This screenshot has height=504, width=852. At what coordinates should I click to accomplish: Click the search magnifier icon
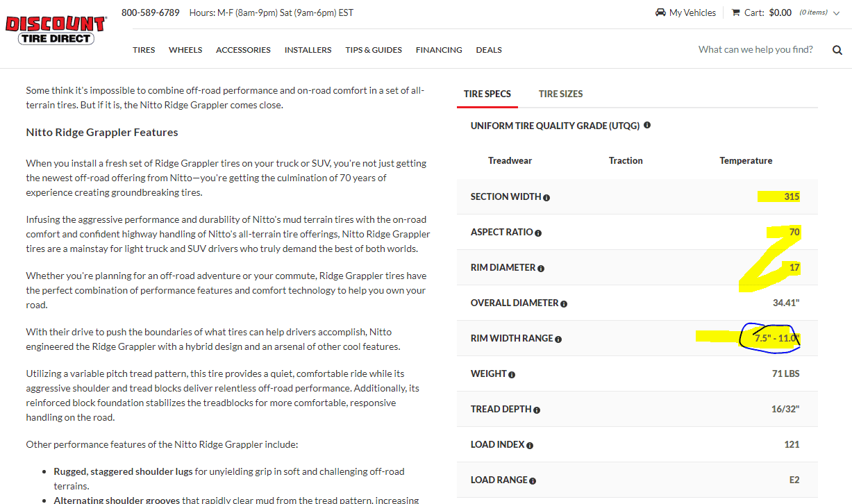point(837,50)
